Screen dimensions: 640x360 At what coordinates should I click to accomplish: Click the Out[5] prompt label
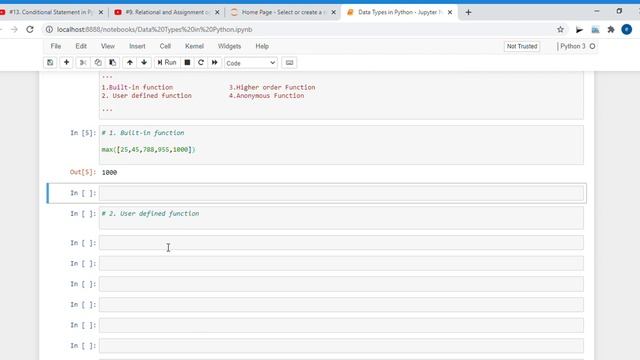pyautogui.click(x=83, y=172)
